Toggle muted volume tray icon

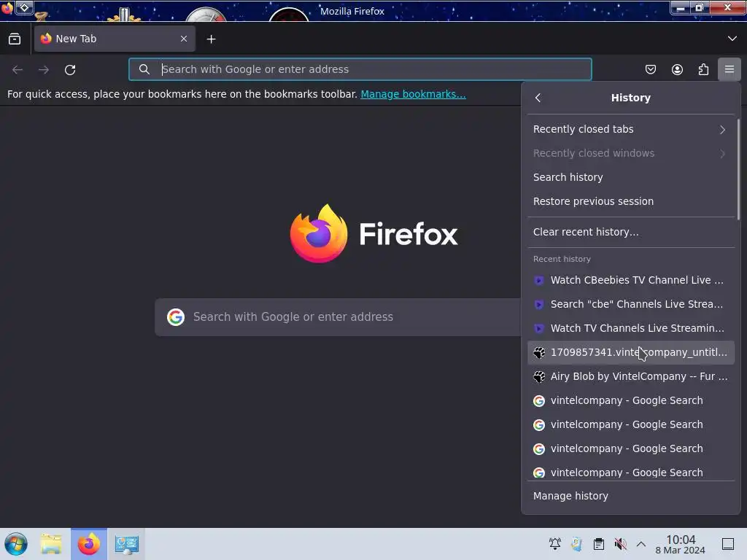620,544
